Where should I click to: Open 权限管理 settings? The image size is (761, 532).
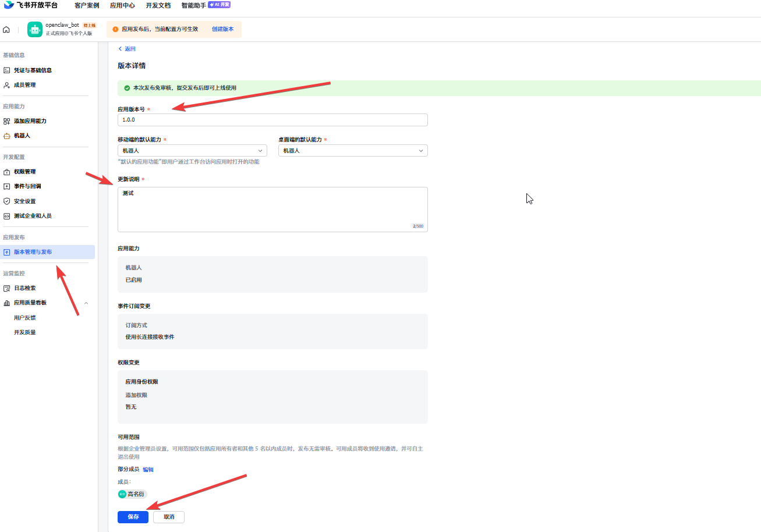coord(24,172)
